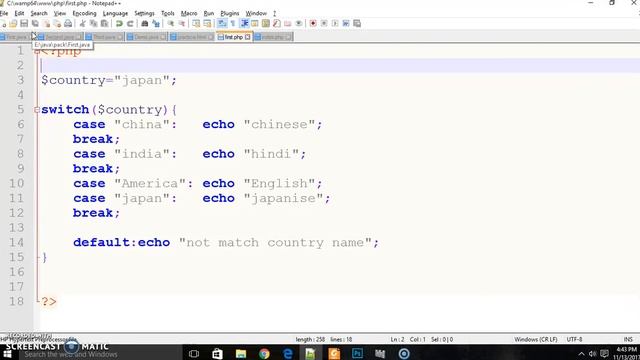Image resolution: width=640 pixels, height=360 pixels.
Task: Undo the last edit with green arrow
Action: coord(119,24)
